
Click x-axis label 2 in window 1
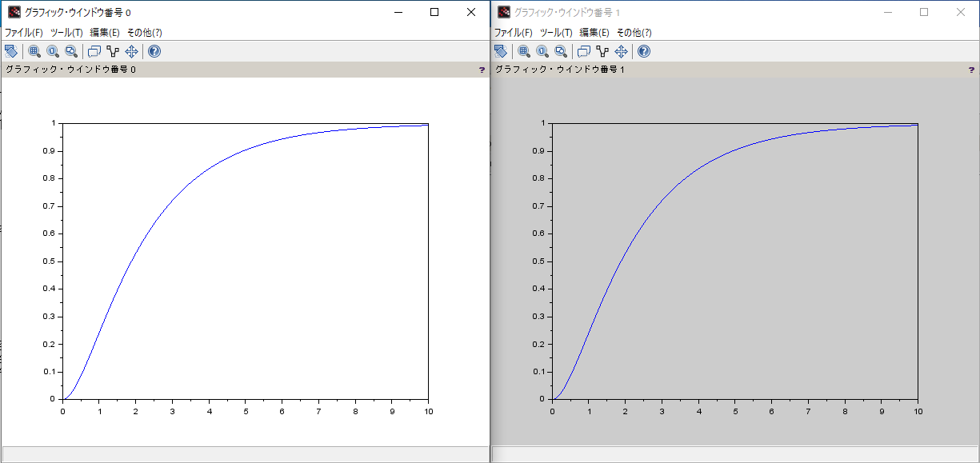pos(626,411)
